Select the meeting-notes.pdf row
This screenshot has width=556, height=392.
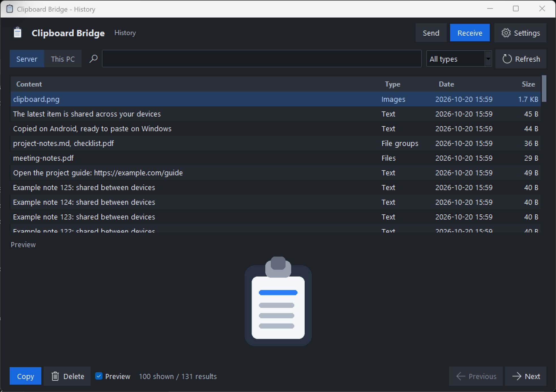(276, 158)
